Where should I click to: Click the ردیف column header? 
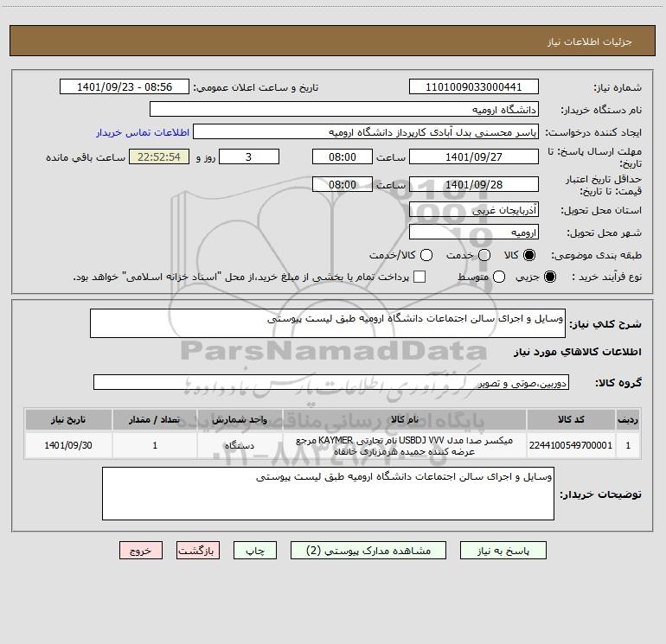tap(628, 419)
